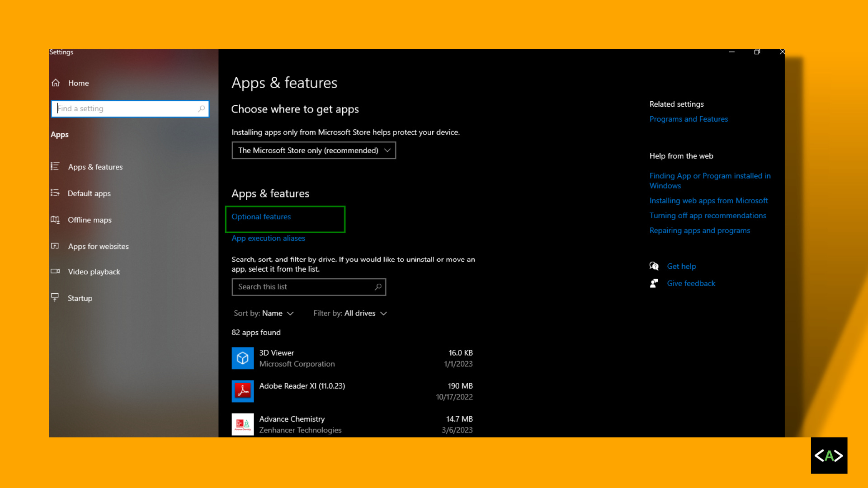
Task: Click the Give feedback link
Action: click(691, 283)
